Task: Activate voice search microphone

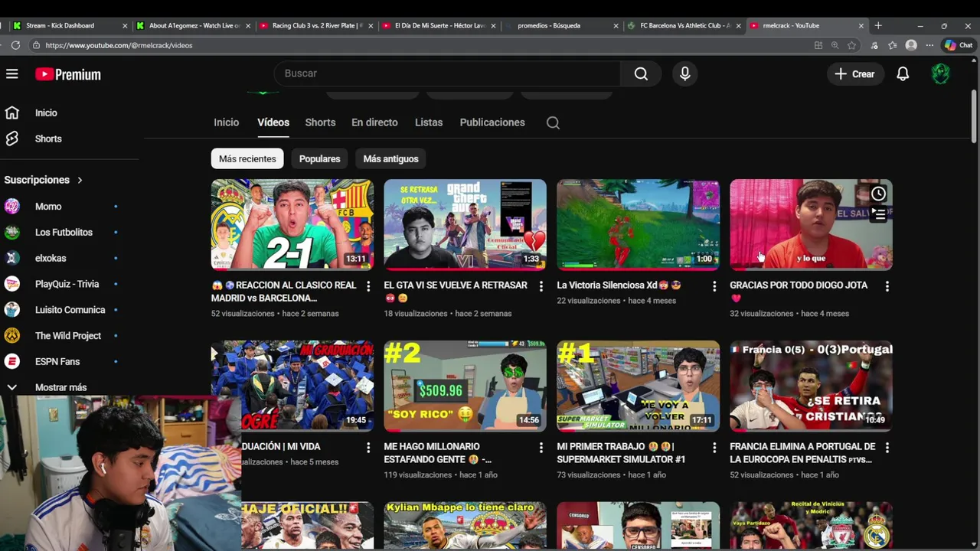Action: click(x=685, y=73)
